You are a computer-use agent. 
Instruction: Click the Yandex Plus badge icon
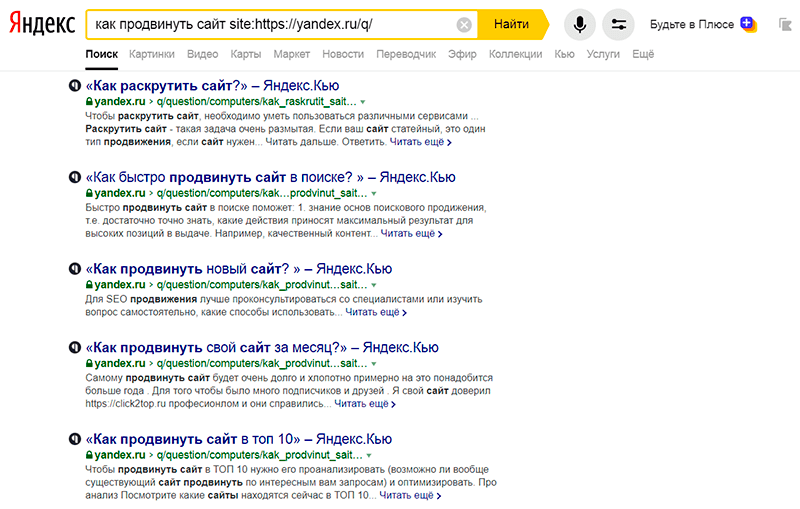click(x=748, y=24)
